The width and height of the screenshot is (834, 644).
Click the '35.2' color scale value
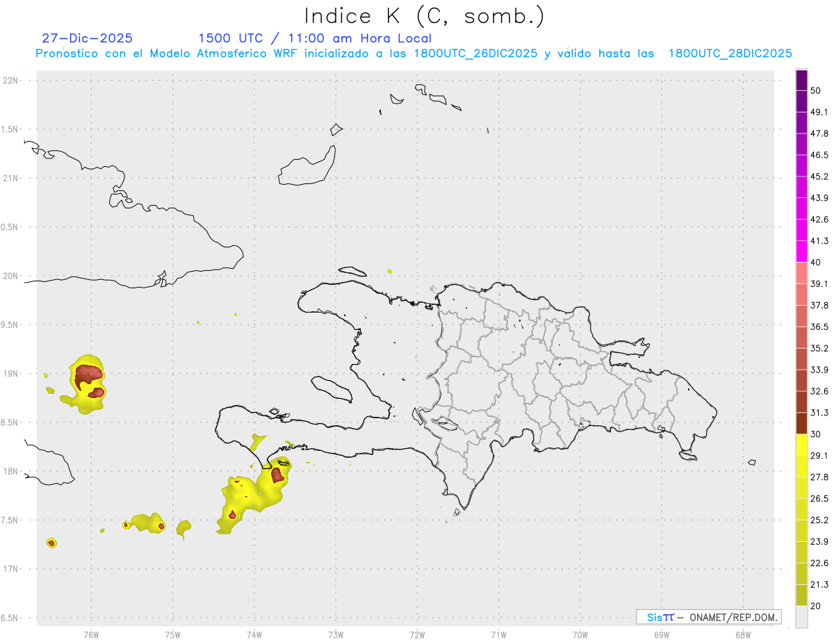(819, 348)
